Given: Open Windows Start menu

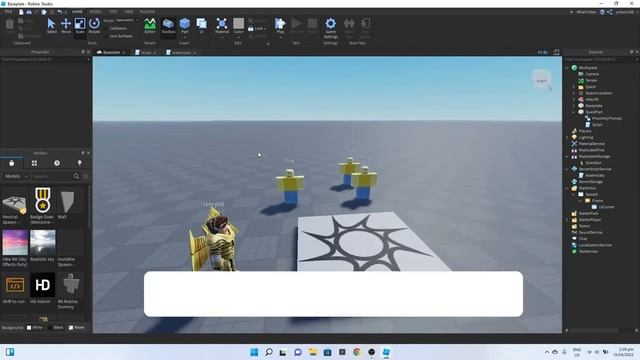Looking at the screenshot, I should [x=254, y=352].
